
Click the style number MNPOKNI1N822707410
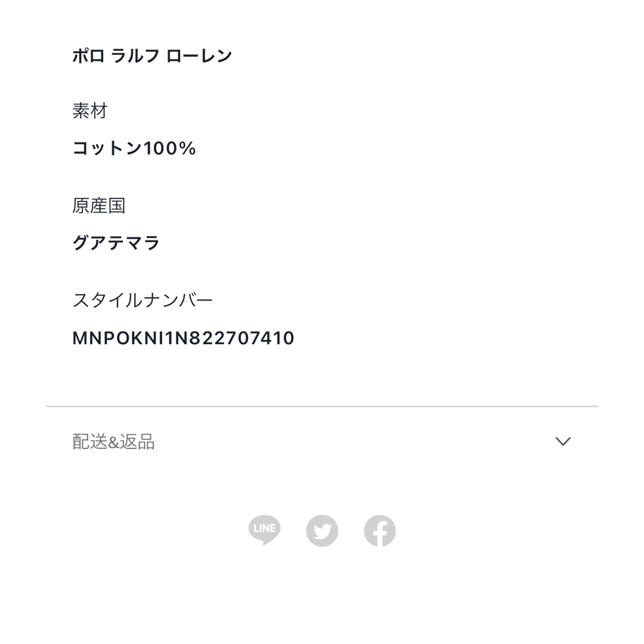click(183, 338)
